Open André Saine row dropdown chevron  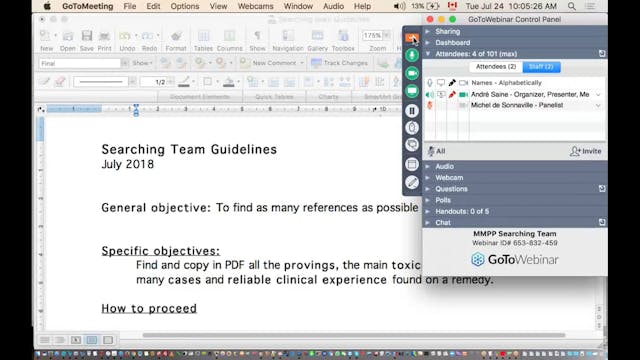598,95
